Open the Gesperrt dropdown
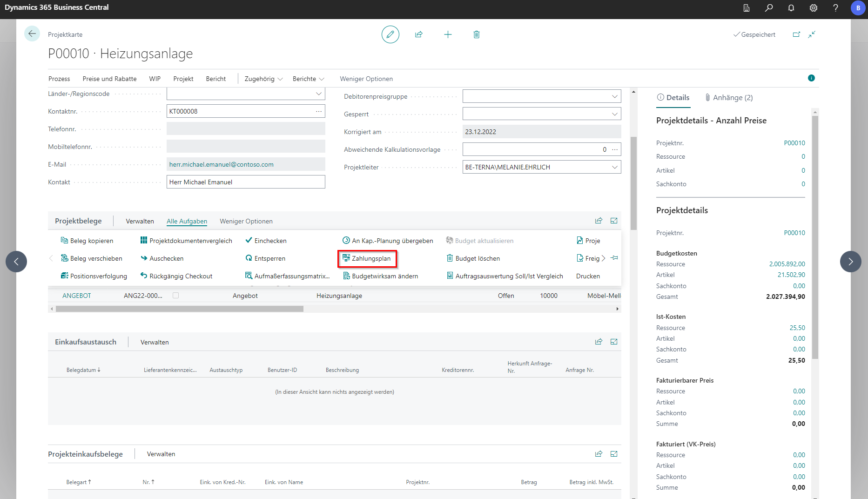Viewport: 868px width, 499px height. pyautogui.click(x=614, y=114)
